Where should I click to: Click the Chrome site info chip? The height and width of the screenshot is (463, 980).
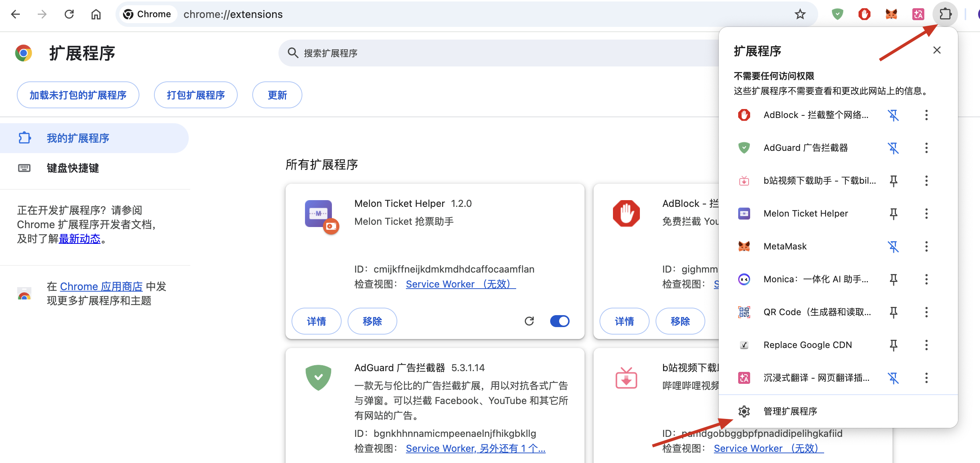tap(148, 15)
